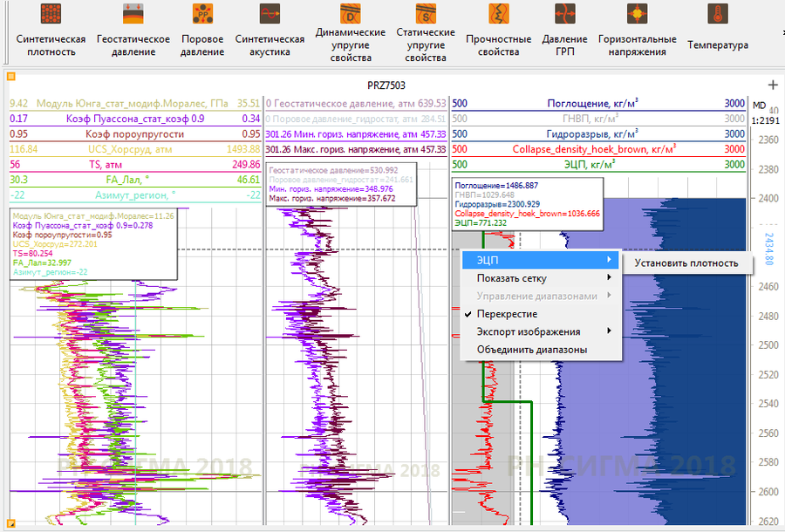Toggle the checked Перекрестие option
This screenshot has height=532, width=785.
tap(506, 314)
